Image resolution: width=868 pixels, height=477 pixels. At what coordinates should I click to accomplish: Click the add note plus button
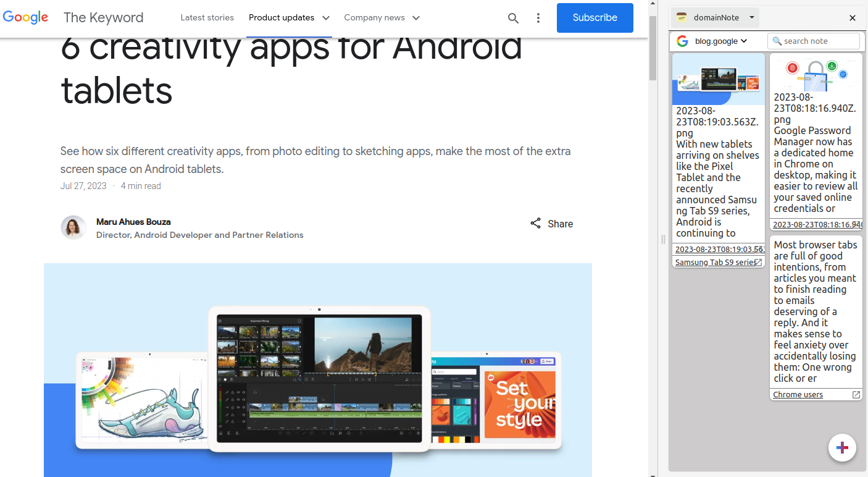(x=842, y=447)
